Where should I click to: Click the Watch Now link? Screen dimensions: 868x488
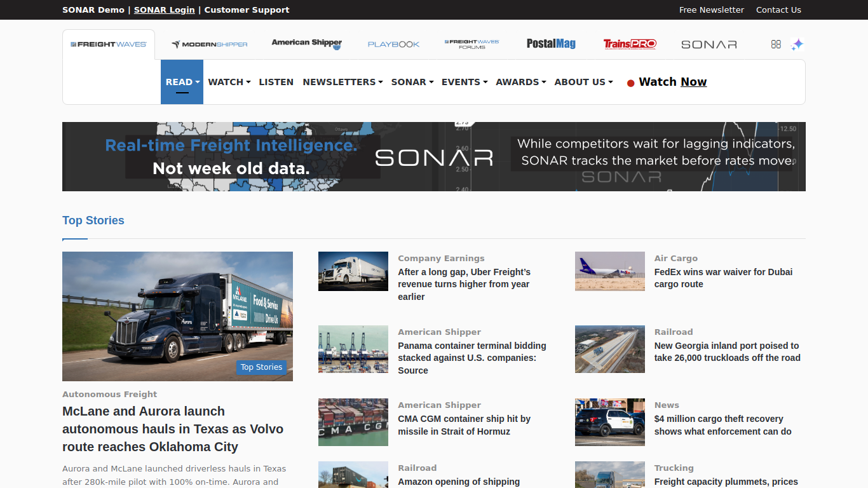[673, 82]
